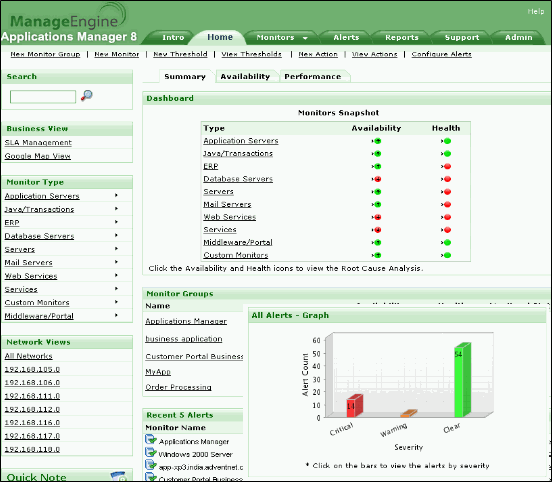Click Web Services availability icon

pyautogui.click(x=377, y=217)
